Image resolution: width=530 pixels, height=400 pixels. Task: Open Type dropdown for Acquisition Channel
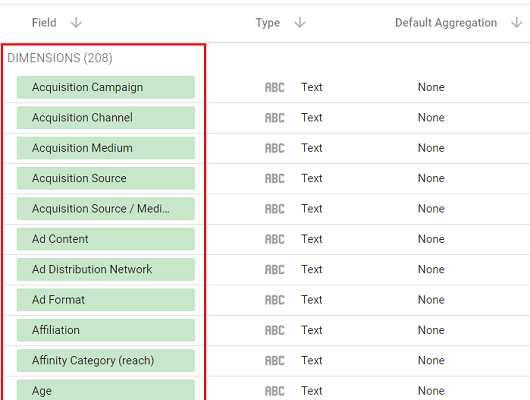(312, 118)
